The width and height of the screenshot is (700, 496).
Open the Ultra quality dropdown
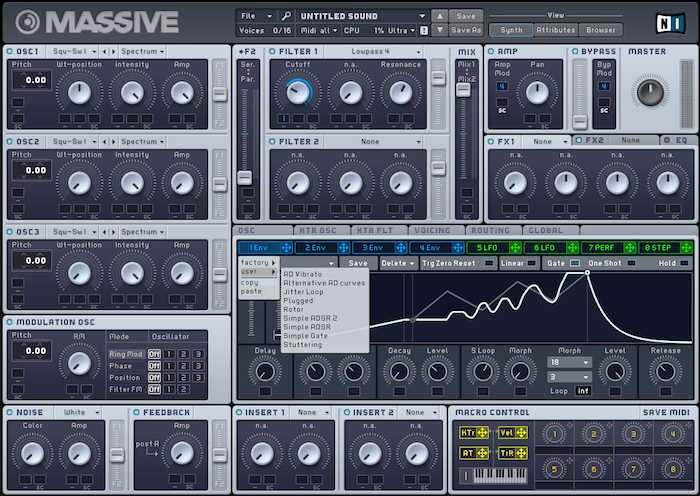coord(402,30)
